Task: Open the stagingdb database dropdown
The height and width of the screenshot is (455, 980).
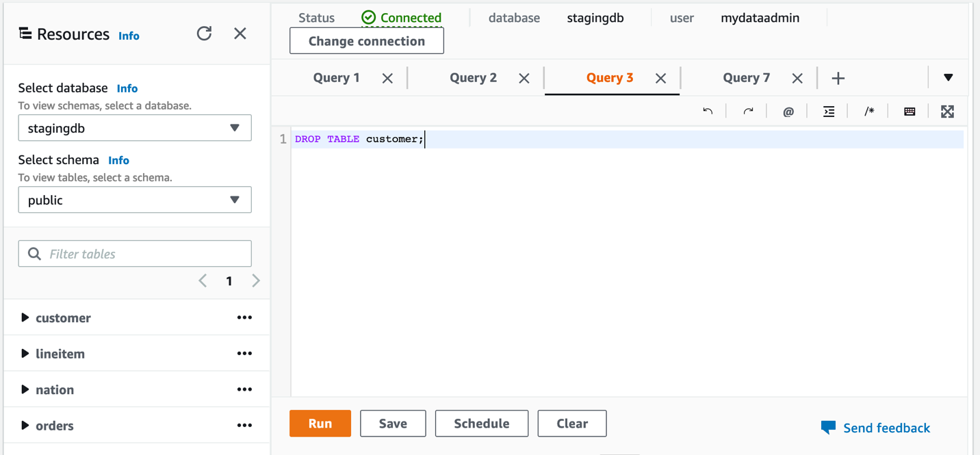Action: click(135, 128)
